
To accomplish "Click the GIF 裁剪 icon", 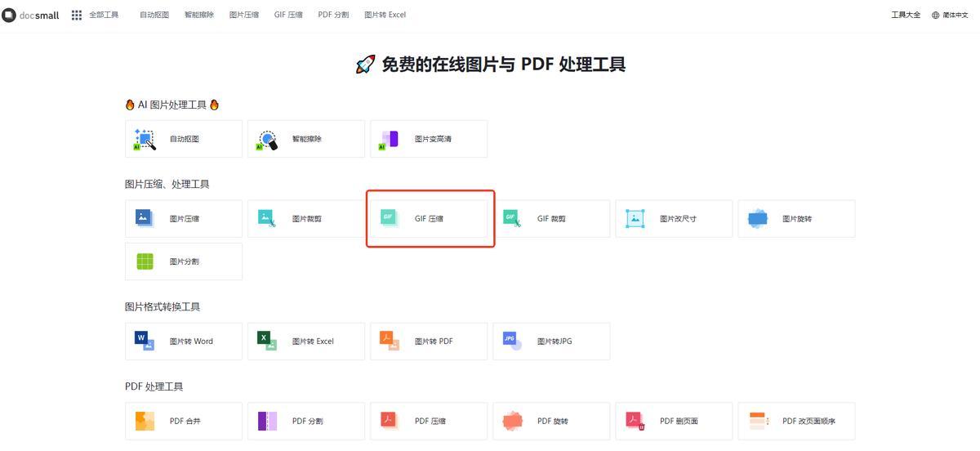I will 512,218.
